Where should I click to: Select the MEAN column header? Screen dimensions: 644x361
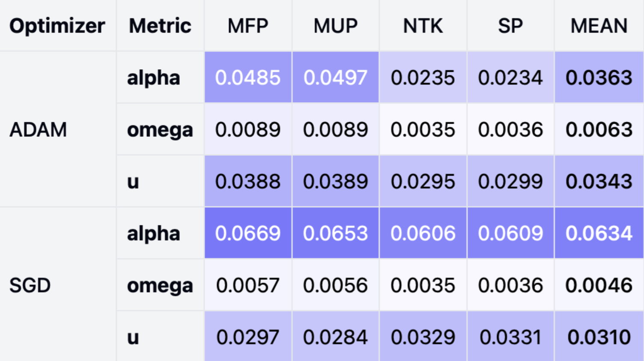pyautogui.click(x=599, y=26)
